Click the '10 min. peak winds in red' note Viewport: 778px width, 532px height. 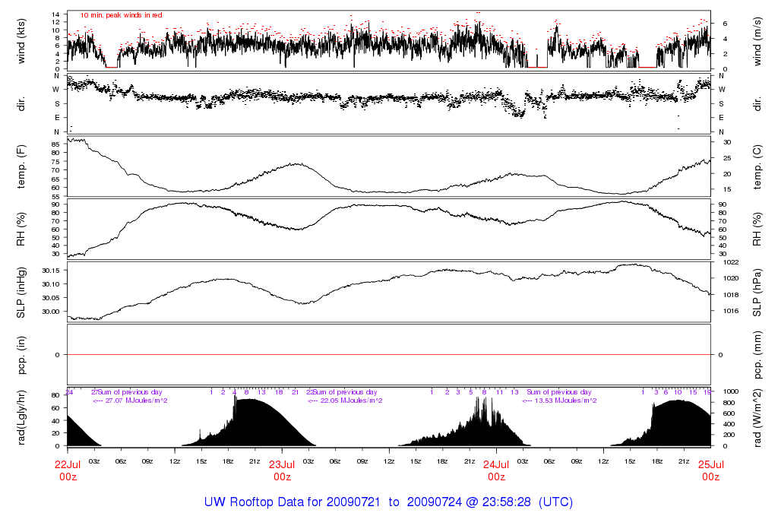(x=121, y=15)
